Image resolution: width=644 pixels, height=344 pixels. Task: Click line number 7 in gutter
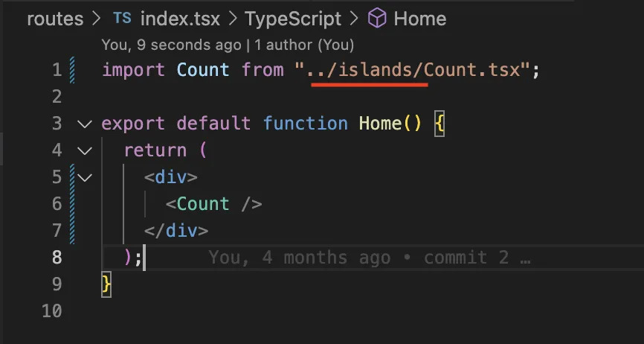point(57,231)
